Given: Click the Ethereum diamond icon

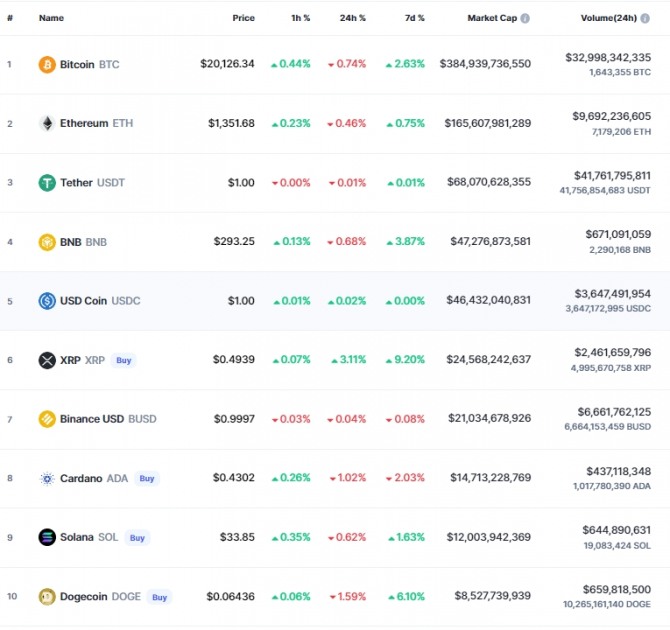Looking at the screenshot, I should pos(47,124).
